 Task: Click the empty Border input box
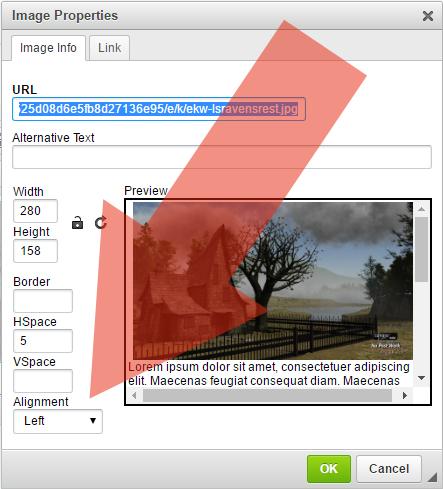pyautogui.click(x=43, y=301)
